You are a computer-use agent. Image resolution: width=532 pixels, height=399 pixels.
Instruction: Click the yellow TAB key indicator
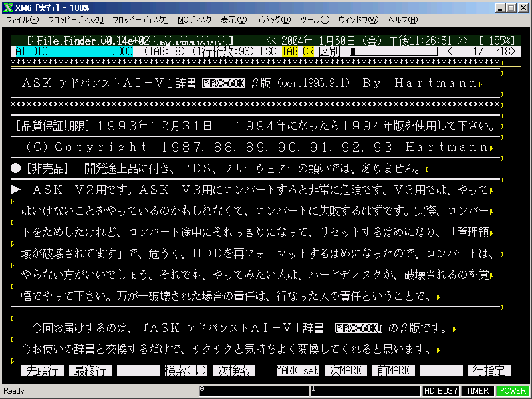click(x=289, y=51)
